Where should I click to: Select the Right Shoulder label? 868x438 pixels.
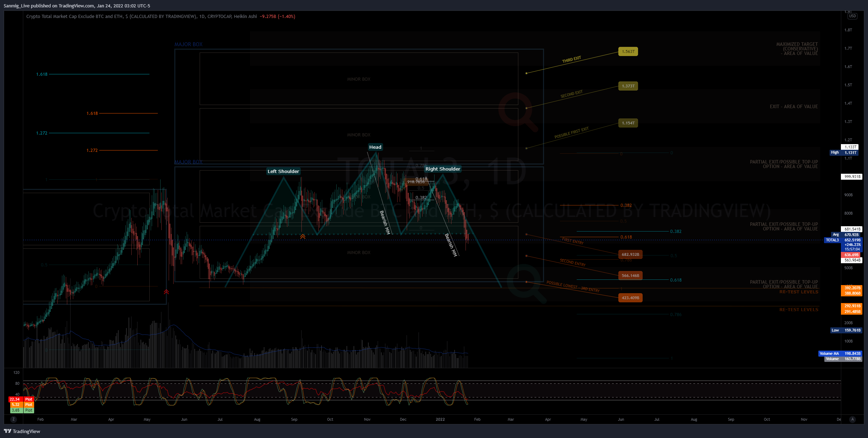[x=443, y=169]
